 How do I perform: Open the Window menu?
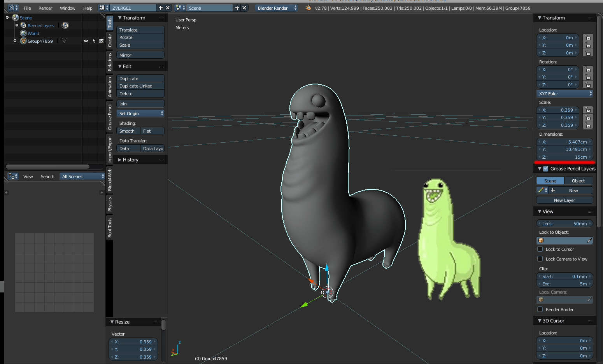click(x=67, y=8)
